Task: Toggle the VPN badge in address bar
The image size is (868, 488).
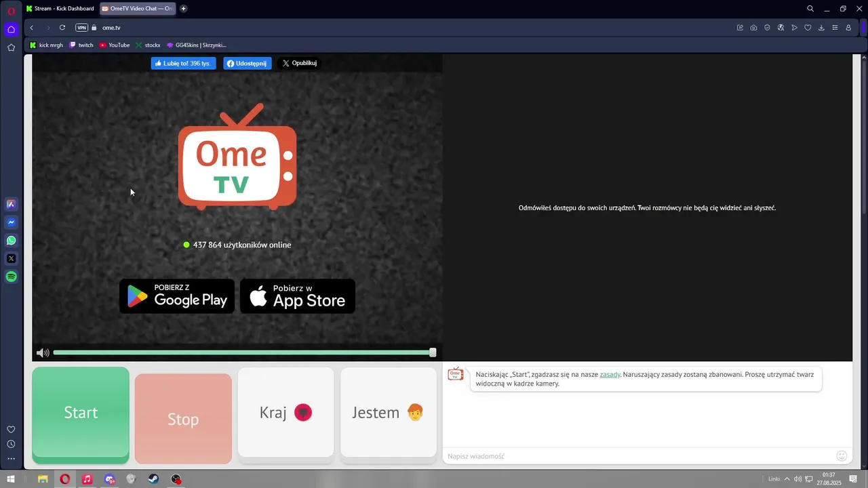Action: [81, 28]
